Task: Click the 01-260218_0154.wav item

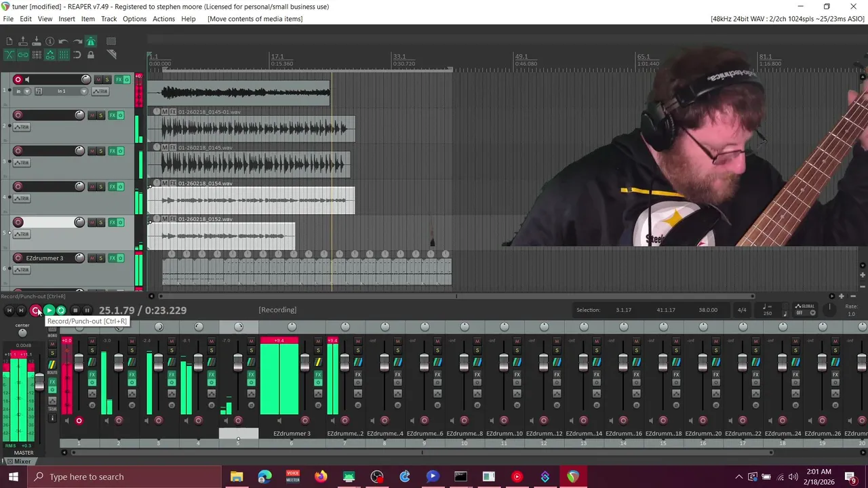Action: pyautogui.click(x=251, y=201)
